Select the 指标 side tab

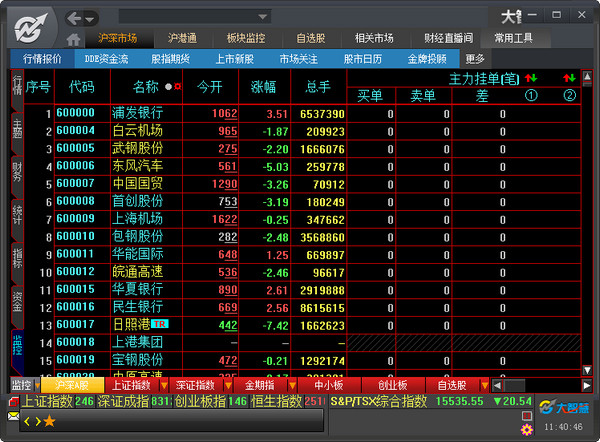click(18, 262)
